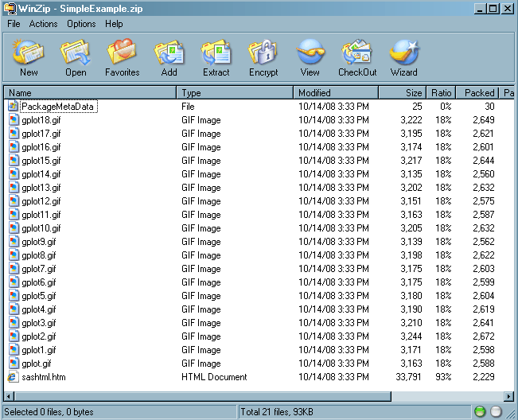Click the gplot.gif image file icon
The width and height of the screenshot is (518, 420).
pyautogui.click(x=14, y=364)
